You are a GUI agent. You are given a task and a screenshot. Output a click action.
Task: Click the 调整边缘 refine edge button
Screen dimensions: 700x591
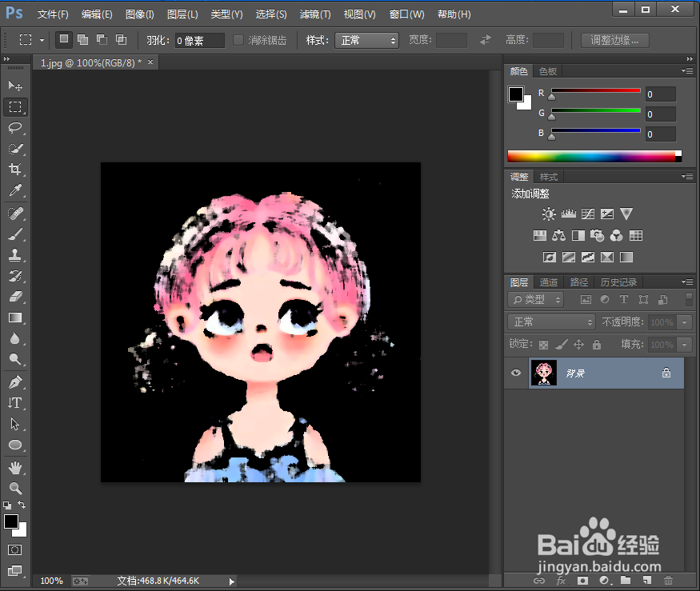coord(614,40)
